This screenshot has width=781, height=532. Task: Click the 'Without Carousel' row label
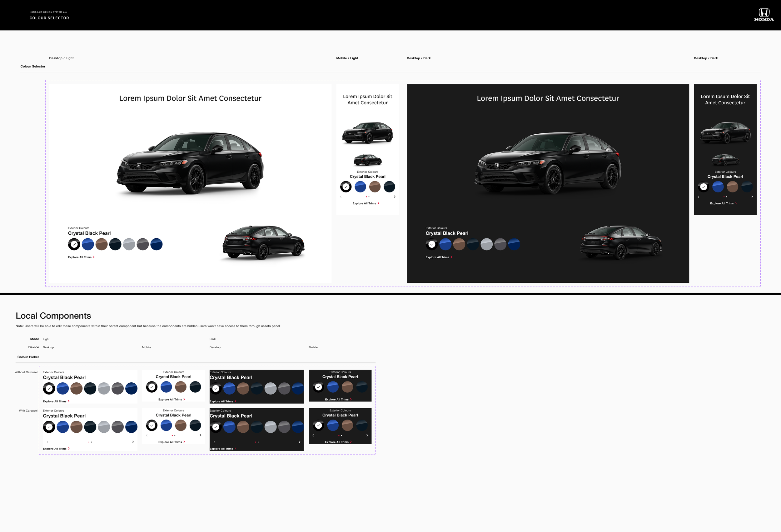[26, 372]
